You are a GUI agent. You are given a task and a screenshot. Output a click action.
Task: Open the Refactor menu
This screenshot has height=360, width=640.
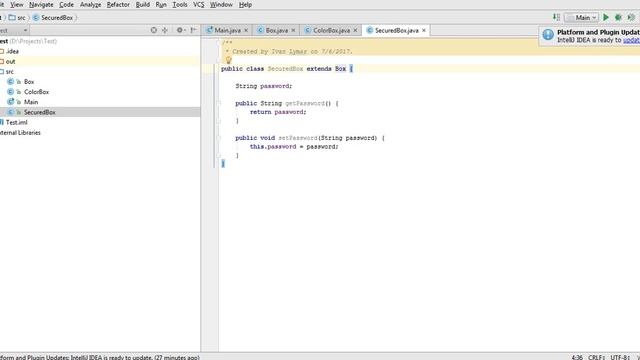pos(118,5)
